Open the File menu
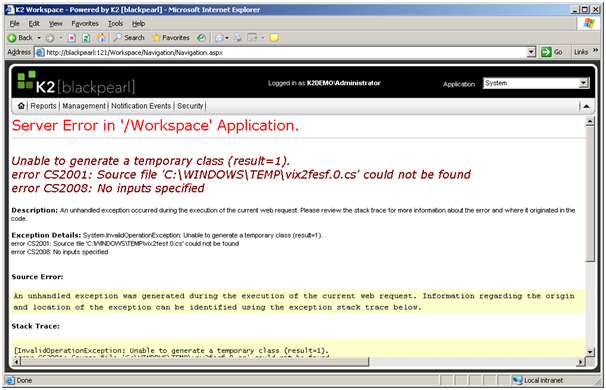 [14, 24]
